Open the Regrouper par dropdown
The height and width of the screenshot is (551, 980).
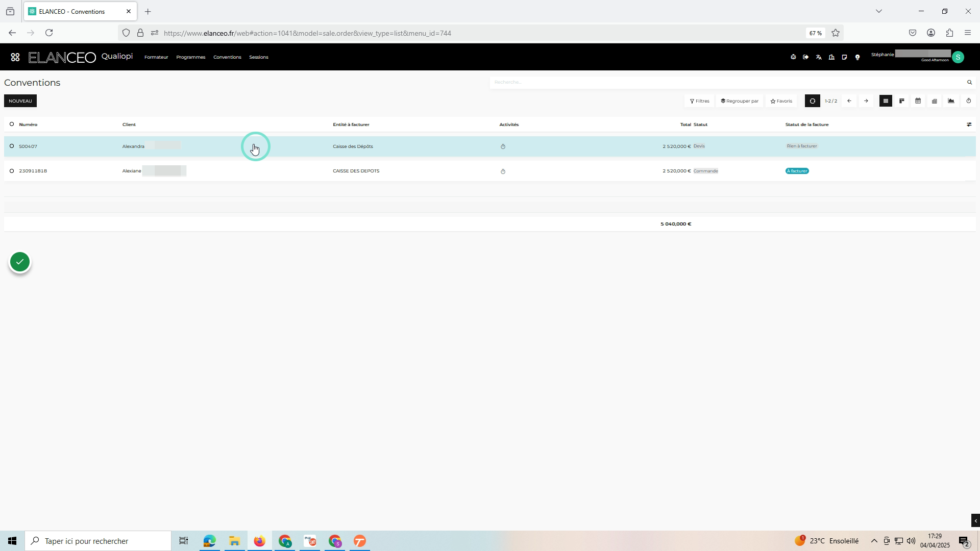coord(740,101)
